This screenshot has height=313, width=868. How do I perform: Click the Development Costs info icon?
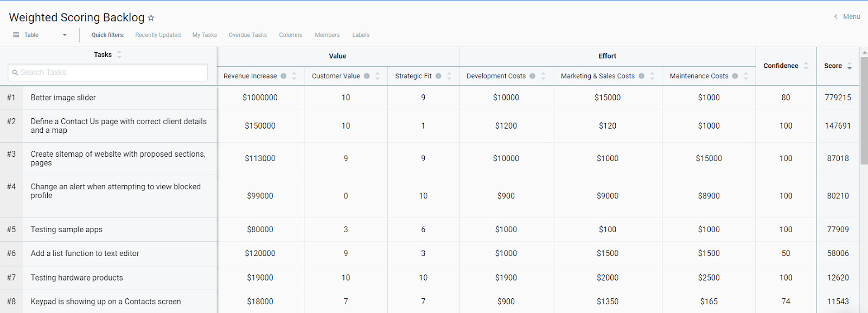click(x=532, y=76)
